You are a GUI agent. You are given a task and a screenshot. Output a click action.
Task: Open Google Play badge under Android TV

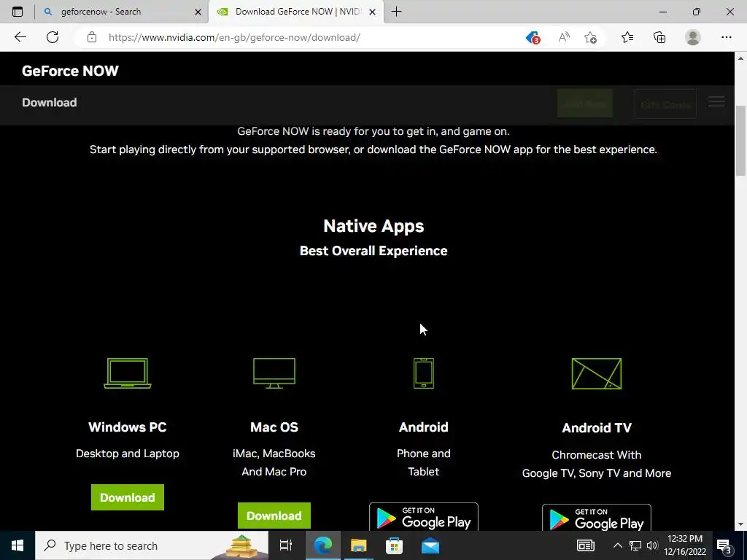[597, 518]
